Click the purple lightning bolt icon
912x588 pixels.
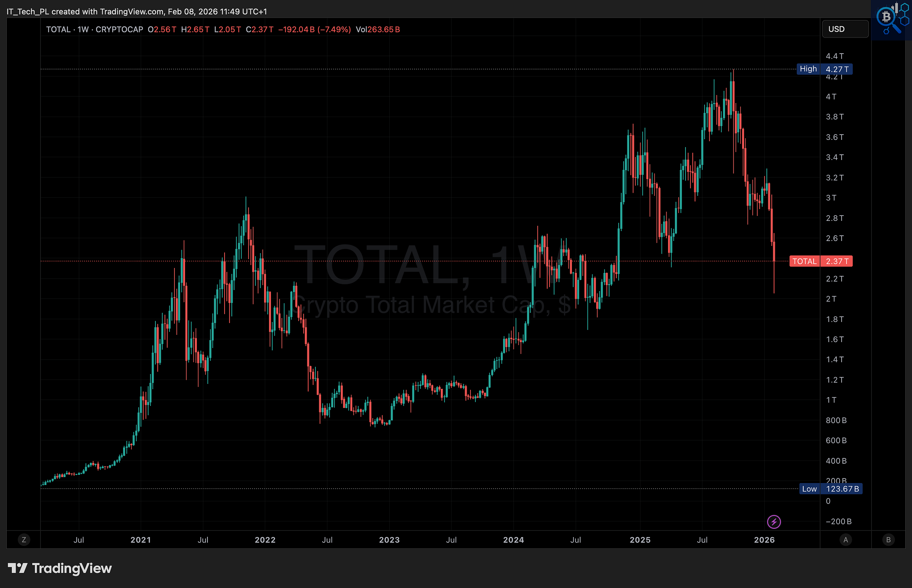[774, 521]
